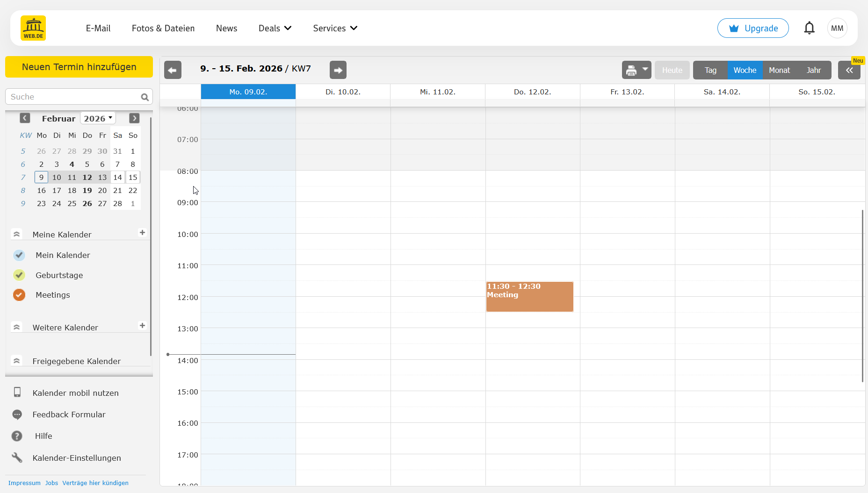Open Kalender-Einstellungen wrench icon
The height and width of the screenshot is (493, 868).
17,458
